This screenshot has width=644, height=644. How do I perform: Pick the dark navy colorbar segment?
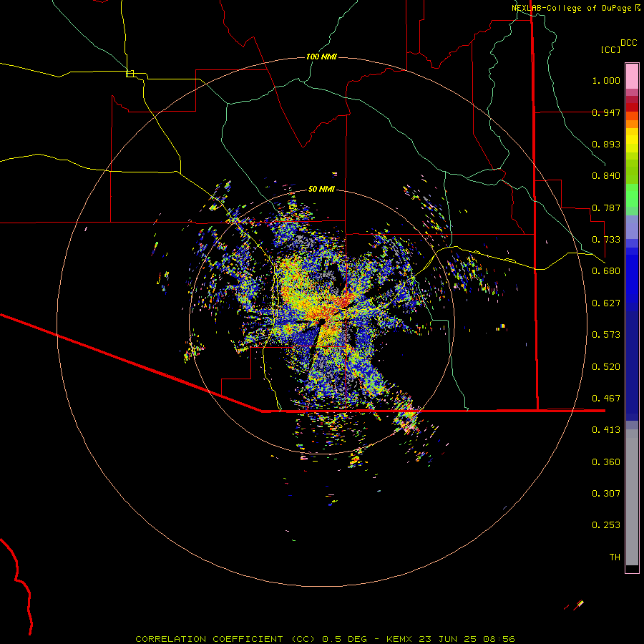[x=632, y=361]
